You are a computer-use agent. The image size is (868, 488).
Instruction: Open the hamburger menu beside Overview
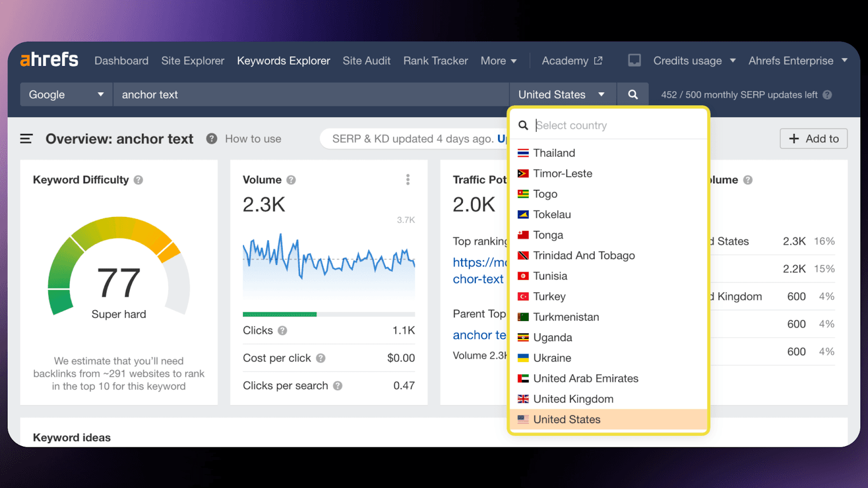click(x=26, y=139)
